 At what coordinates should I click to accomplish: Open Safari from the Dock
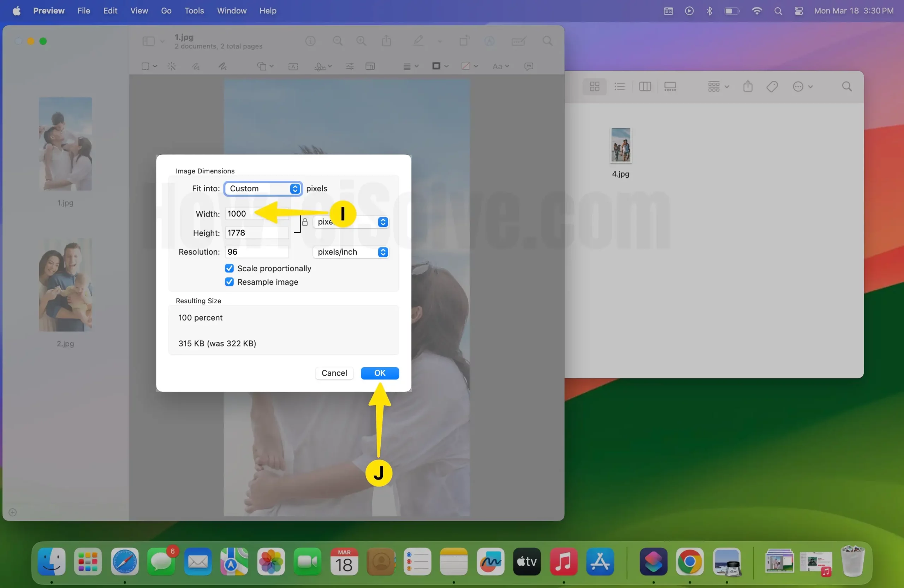click(x=125, y=562)
